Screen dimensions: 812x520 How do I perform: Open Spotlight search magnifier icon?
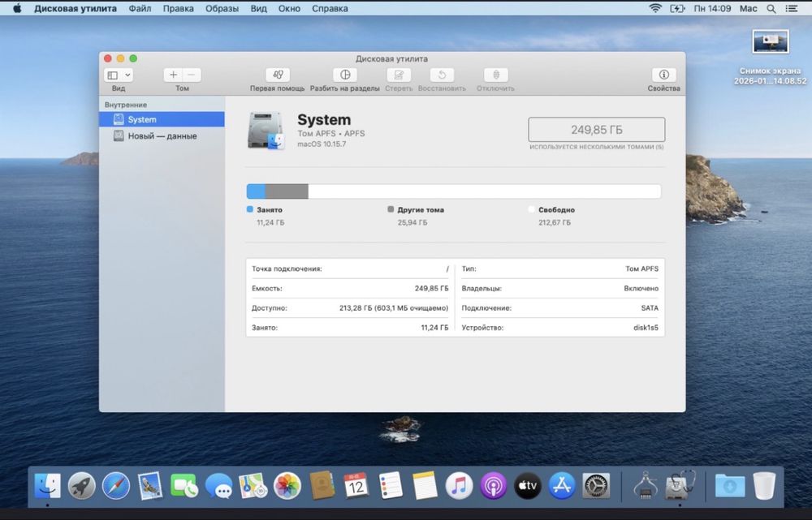coord(771,8)
